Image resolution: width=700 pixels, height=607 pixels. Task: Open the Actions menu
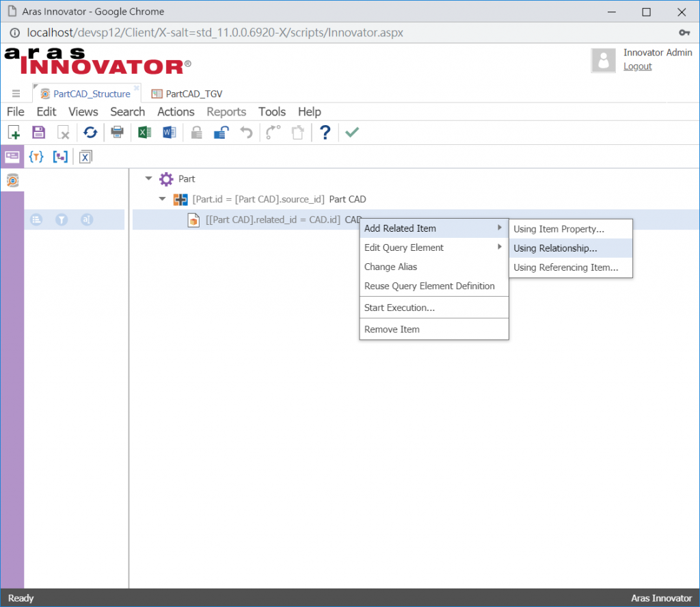coord(176,111)
